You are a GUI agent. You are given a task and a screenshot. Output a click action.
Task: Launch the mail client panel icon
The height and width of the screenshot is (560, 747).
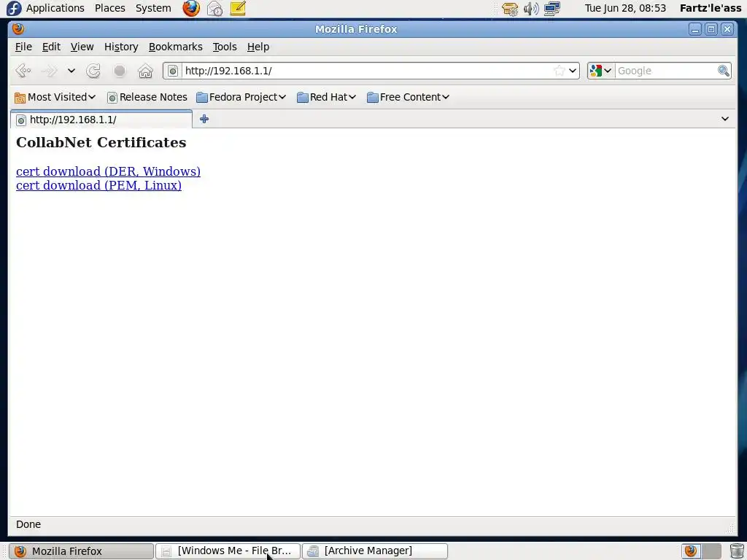(x=215, y=8)
